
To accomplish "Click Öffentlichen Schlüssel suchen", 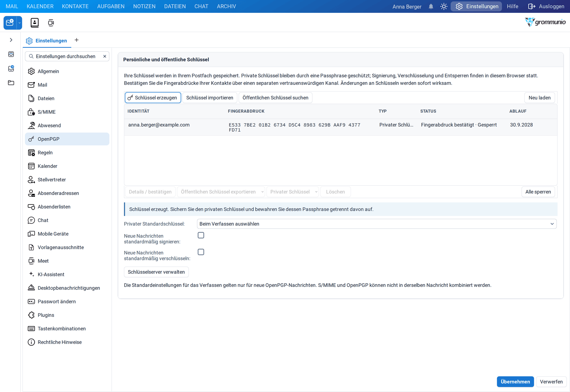I will click(275, 98).
